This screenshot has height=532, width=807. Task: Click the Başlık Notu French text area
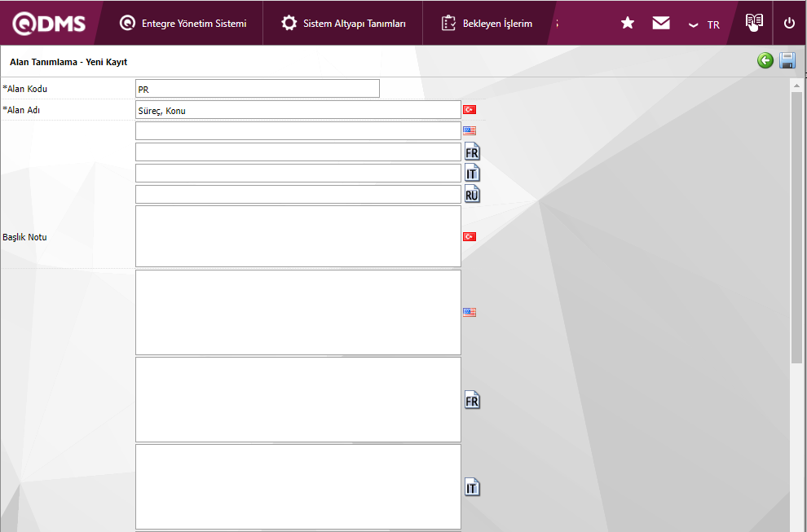coord(298,400)
